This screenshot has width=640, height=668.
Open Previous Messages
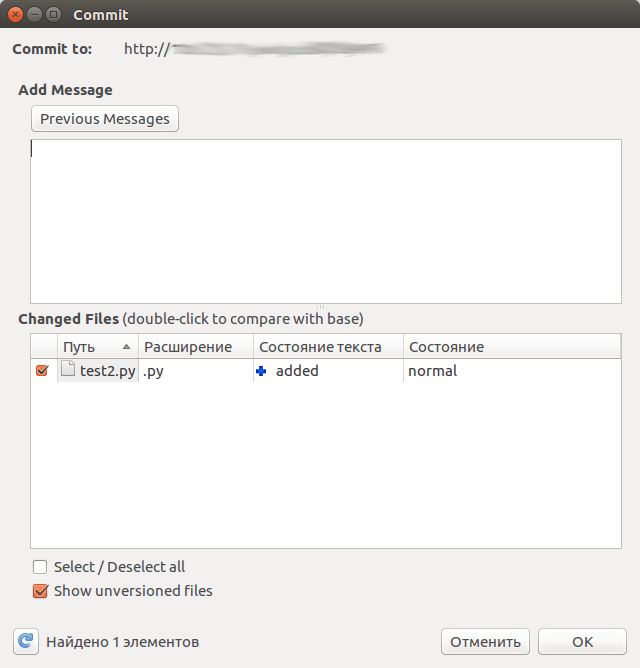(x=105, y=118)
